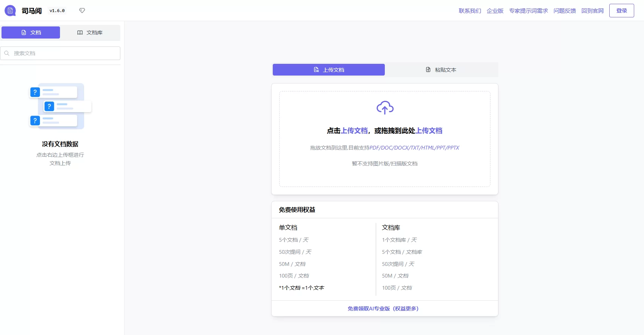644x335 pixels.
Task: Click 上传文档 link in the drop zone
Action: 354,131
